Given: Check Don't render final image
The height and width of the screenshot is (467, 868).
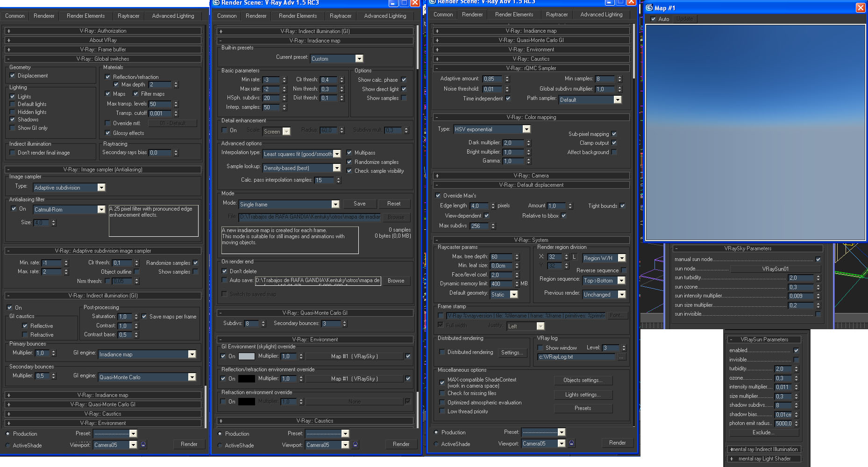Looking at the screenshot, I should (13, 153).
